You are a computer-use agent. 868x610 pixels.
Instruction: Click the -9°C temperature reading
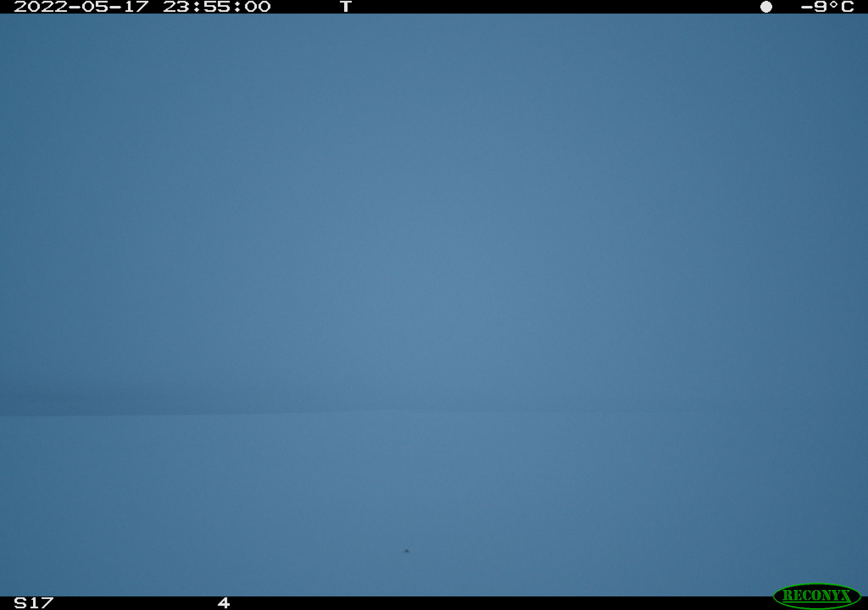(x=827, y=7)
